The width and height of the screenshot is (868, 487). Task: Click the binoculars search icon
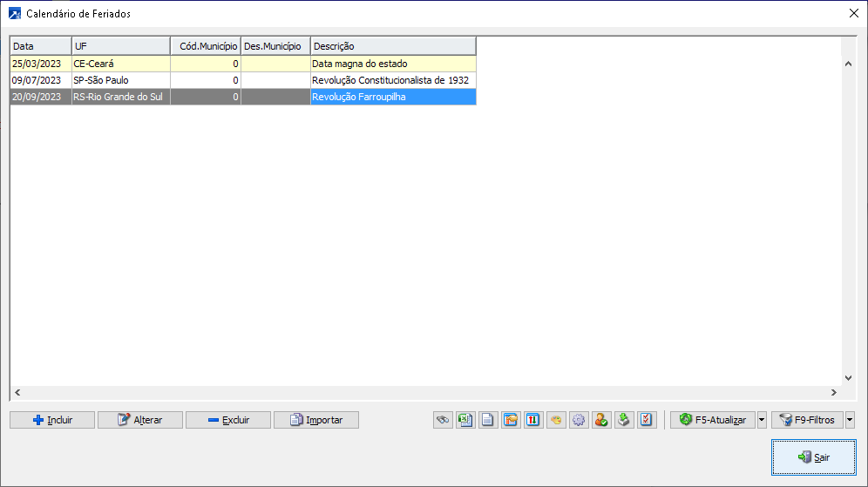(443, 420)
